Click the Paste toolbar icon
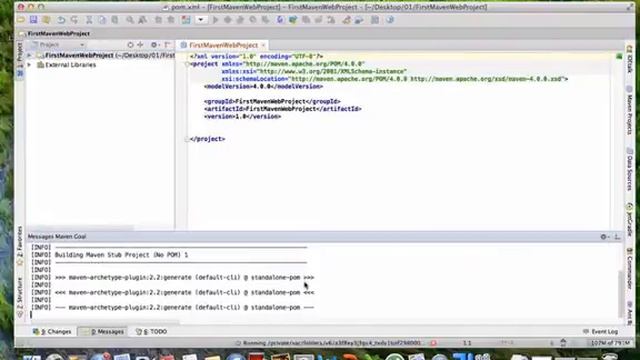 click(115, 20)
